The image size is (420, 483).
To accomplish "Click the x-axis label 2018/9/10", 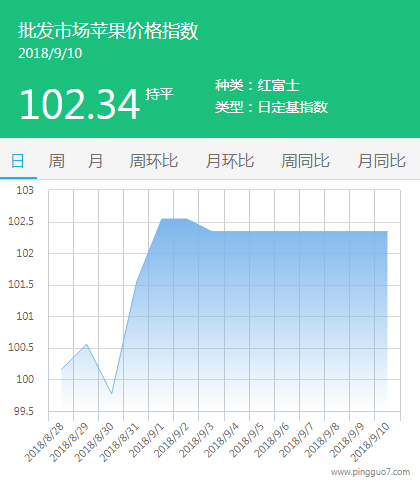I will (x=370, y=442).
